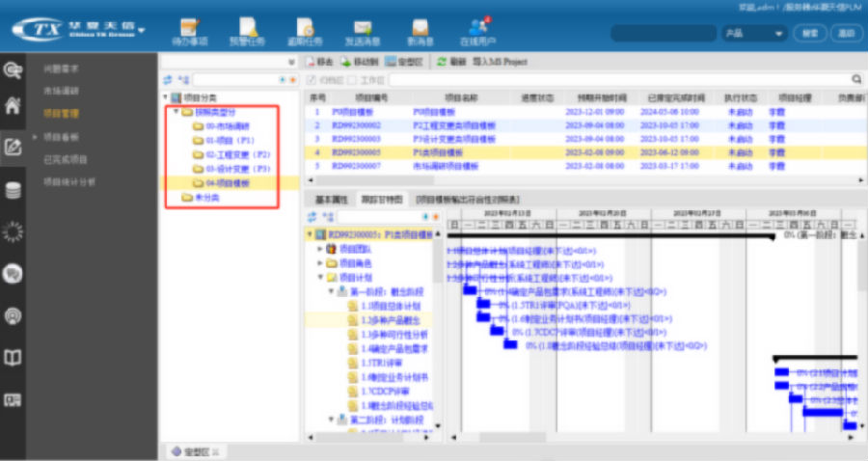Collapse the RD992300005 root node in Gantt tree

click(x=310, y=235)
